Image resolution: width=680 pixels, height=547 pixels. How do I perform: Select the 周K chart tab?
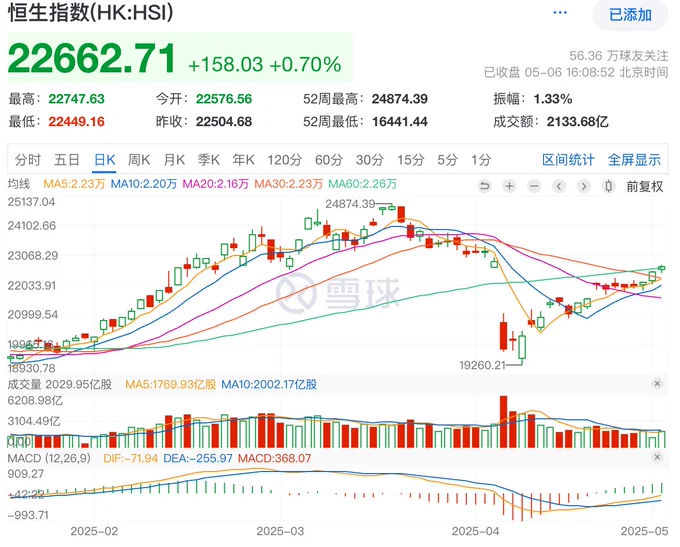point(139,160)
